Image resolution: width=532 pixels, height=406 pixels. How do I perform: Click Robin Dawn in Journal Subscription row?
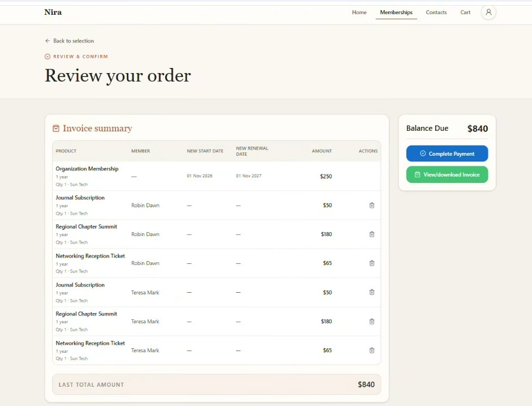coord(145,206)
